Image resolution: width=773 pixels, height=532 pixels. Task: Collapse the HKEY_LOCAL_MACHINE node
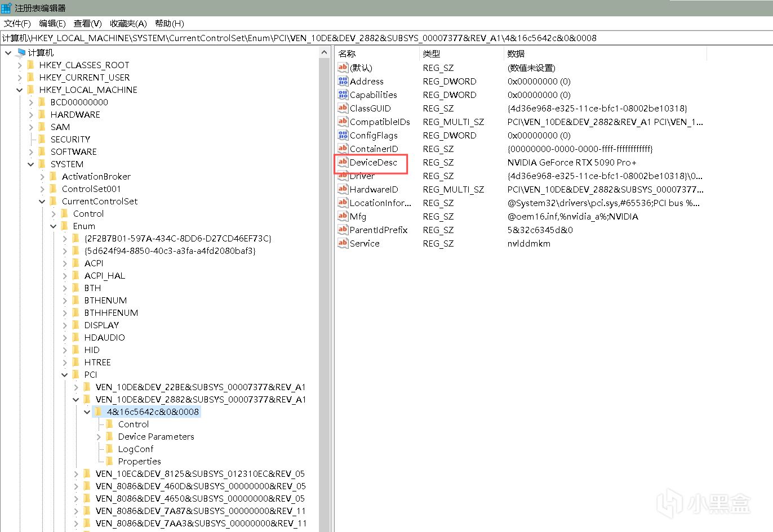tap(20, 90)
